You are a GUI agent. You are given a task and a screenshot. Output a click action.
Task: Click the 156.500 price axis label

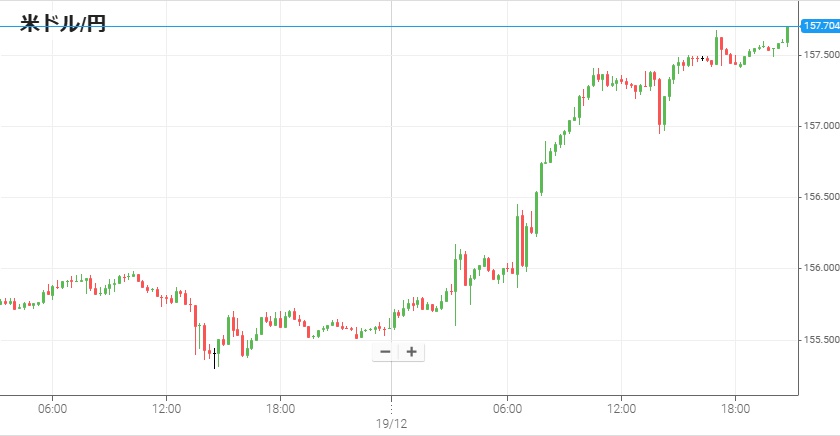(820, 197)
